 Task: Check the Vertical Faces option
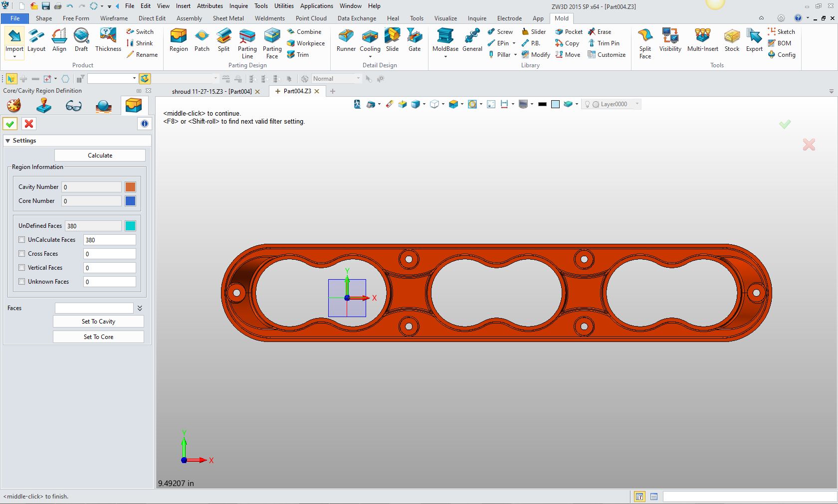click(22, 268)
